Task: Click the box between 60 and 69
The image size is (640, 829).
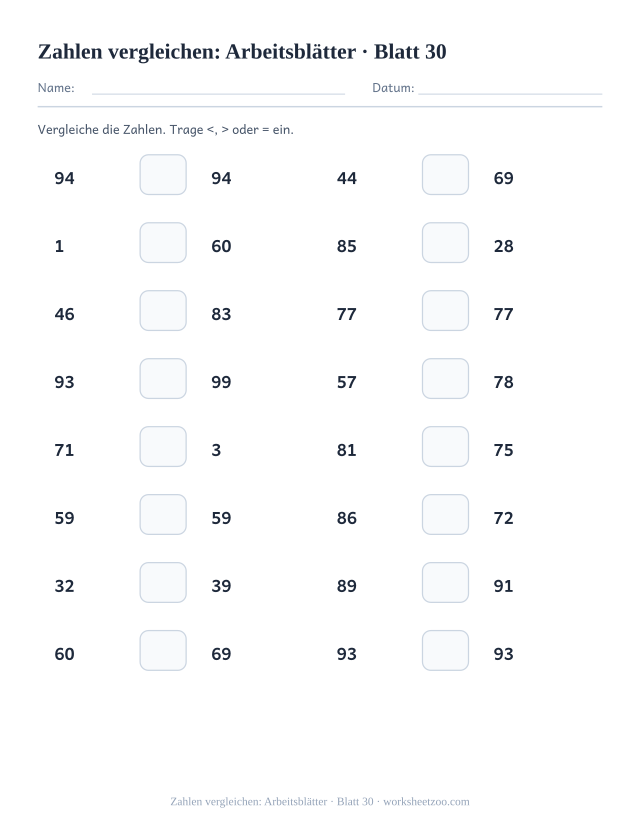Action: pyautogui.click(x=163, y=650)
